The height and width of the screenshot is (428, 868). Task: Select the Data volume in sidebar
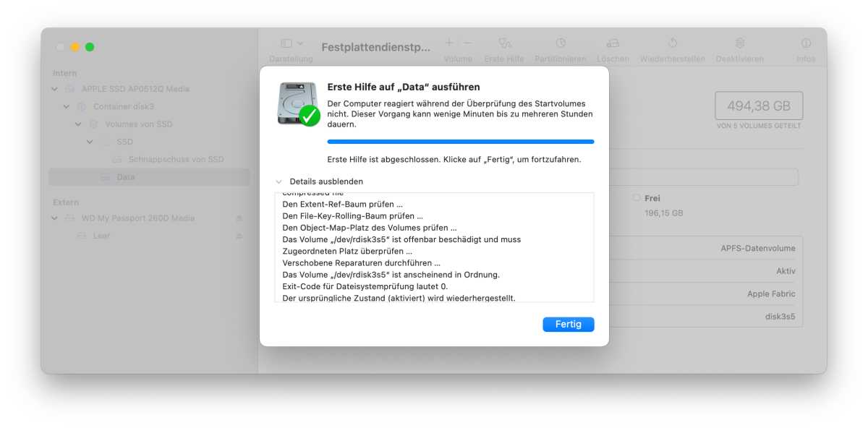coord(125,177)
